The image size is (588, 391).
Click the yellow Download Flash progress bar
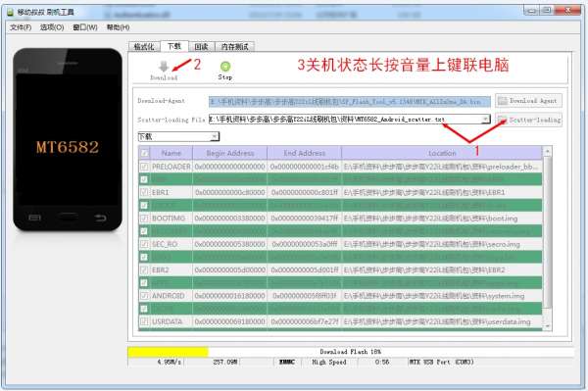168,352
